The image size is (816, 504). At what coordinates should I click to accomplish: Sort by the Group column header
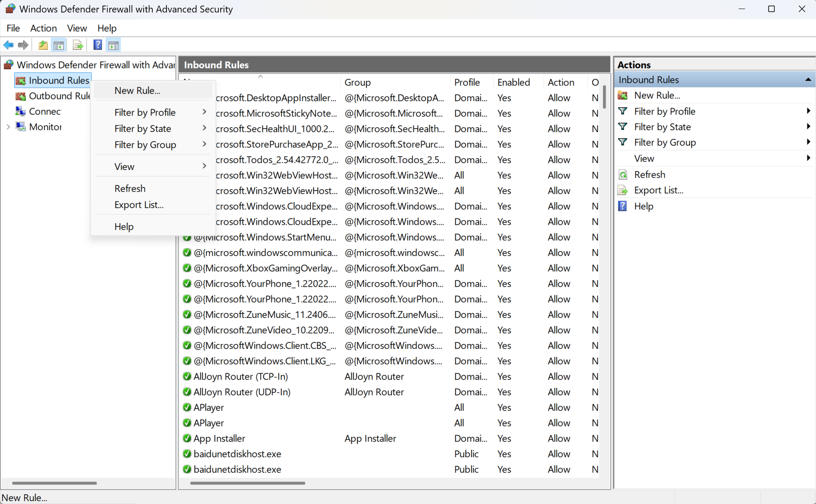(x=395, y=82)
